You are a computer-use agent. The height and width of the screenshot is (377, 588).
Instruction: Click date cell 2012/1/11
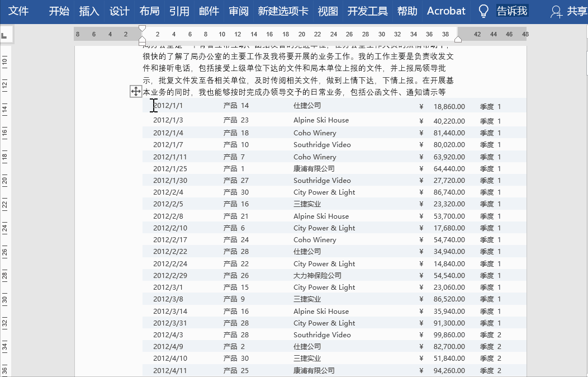(x=170, y=157)
